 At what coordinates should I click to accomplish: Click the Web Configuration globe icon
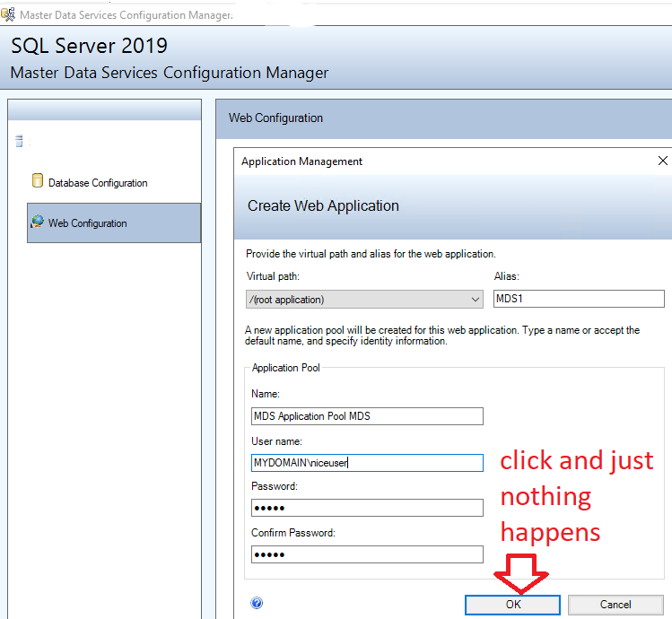[x=38, y=222]
